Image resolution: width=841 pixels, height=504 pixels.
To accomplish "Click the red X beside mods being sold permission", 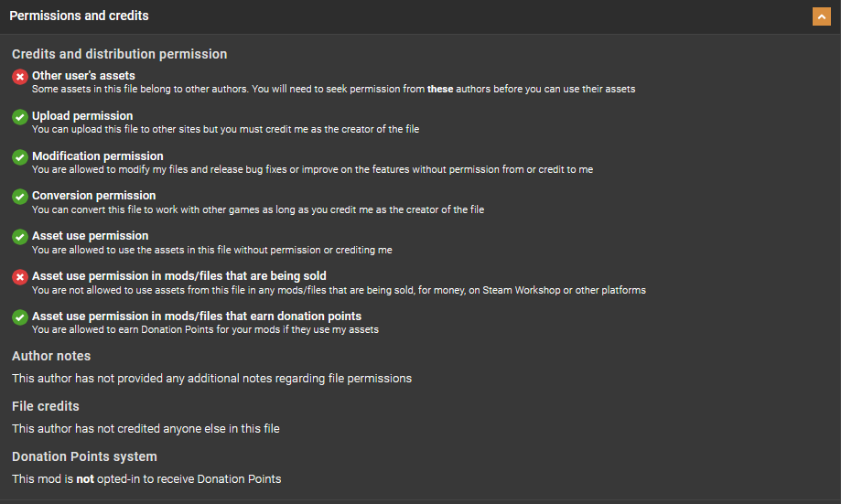I will [x=20, y=277].
